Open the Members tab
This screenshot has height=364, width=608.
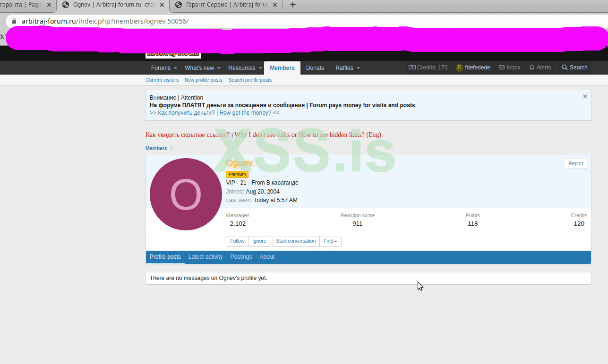pos(282,68)
